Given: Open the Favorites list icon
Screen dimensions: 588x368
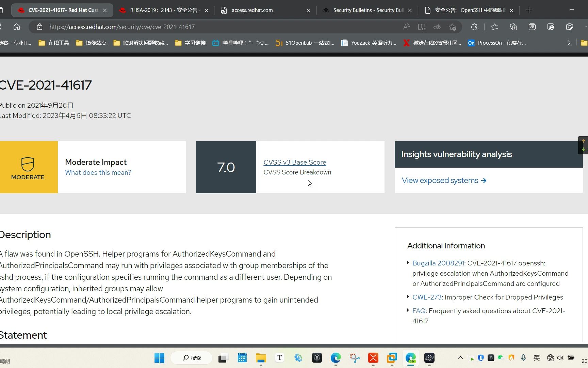Looking at the screenshot, I should (495, 27).
